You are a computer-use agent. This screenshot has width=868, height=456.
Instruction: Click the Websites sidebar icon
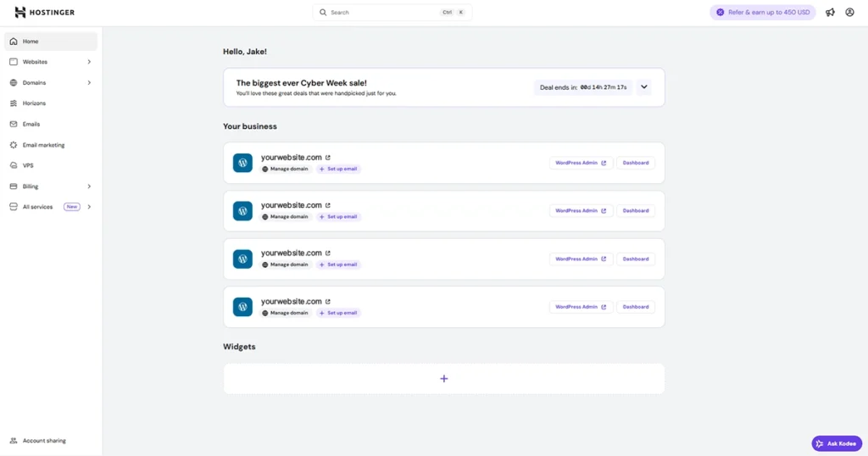14,62
